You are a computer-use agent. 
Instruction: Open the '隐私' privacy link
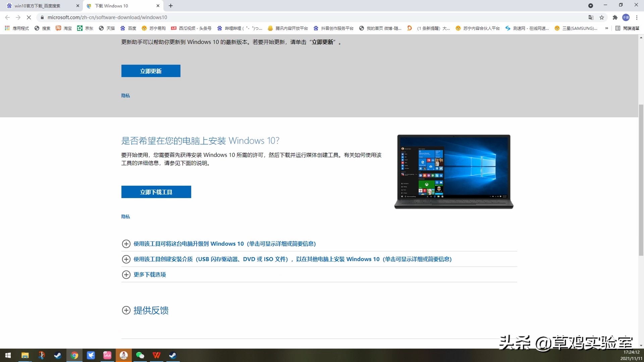[125, 217]
